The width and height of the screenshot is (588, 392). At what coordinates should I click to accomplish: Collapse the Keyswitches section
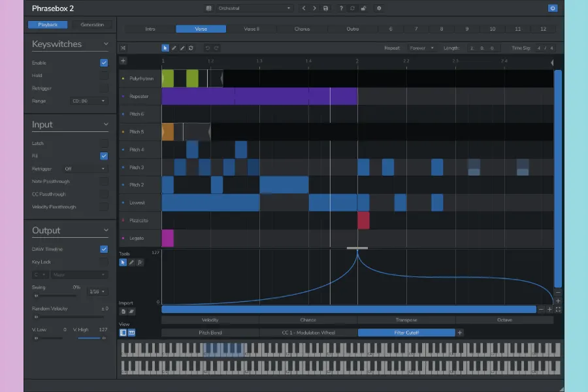click(x=106, y=44)
